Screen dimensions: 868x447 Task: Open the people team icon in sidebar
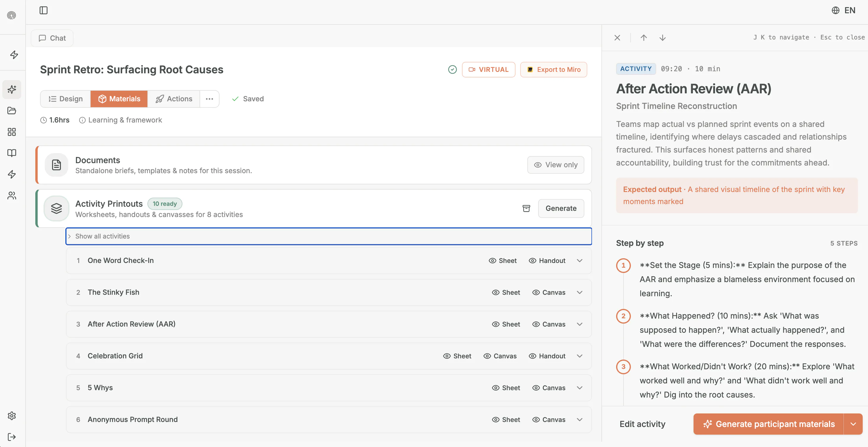click(x=12, y=196)
